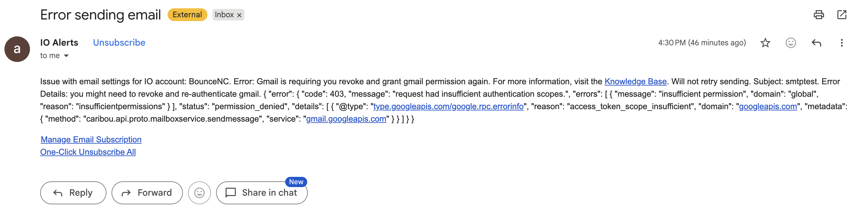Print this email with the printer icon
Viewport: 868px width, 219px height.
pos(819,15)
